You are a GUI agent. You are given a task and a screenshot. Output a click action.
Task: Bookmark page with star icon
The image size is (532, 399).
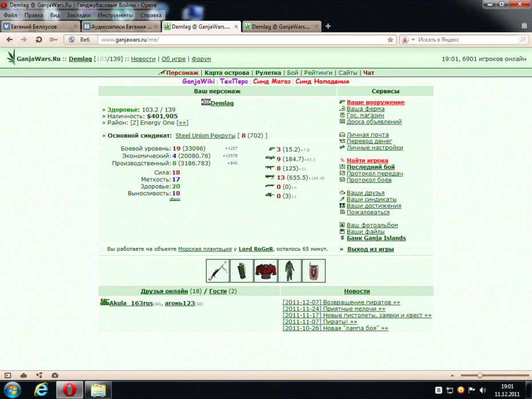click(390, 39)
